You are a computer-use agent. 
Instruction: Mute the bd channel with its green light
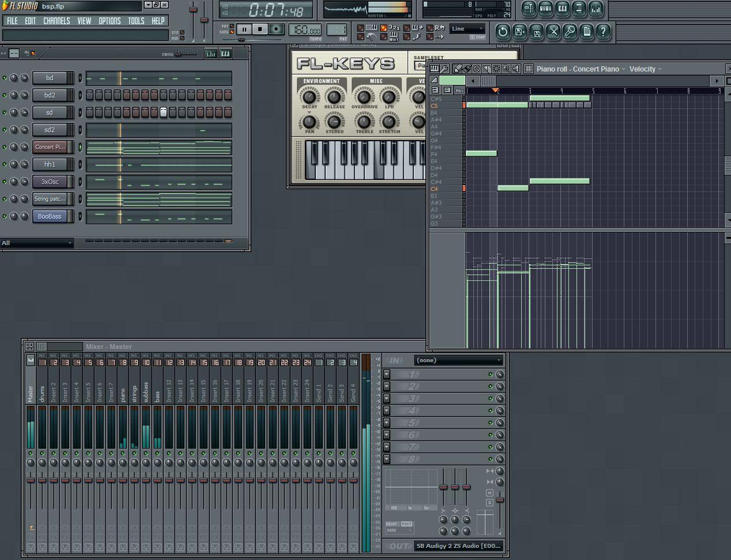click(x=5, y=78)
